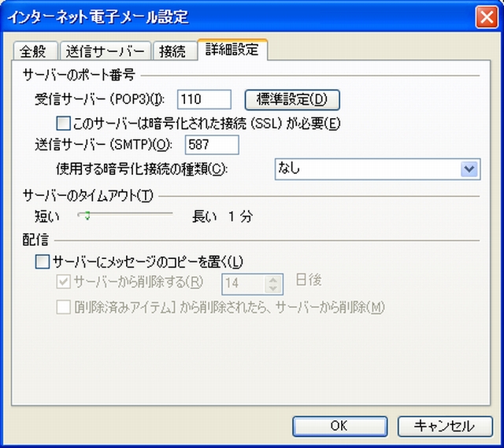This screenshot has height=448, width=504.
Task: Click the OK button
Action: pyautogui.click(x=339, y=426)
